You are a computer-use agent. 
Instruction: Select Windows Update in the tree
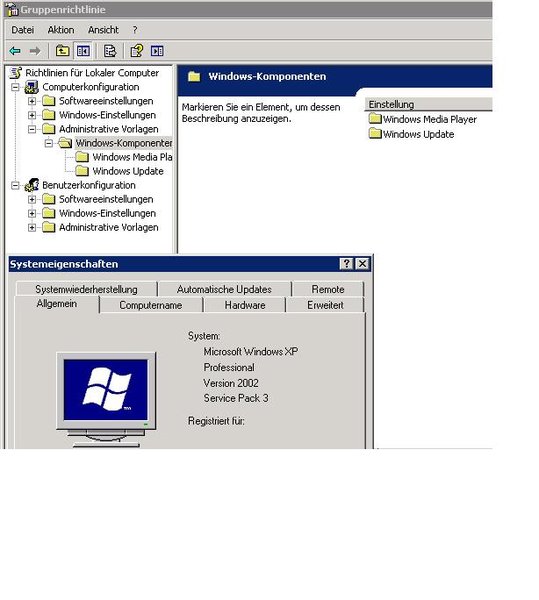[128, 171]
